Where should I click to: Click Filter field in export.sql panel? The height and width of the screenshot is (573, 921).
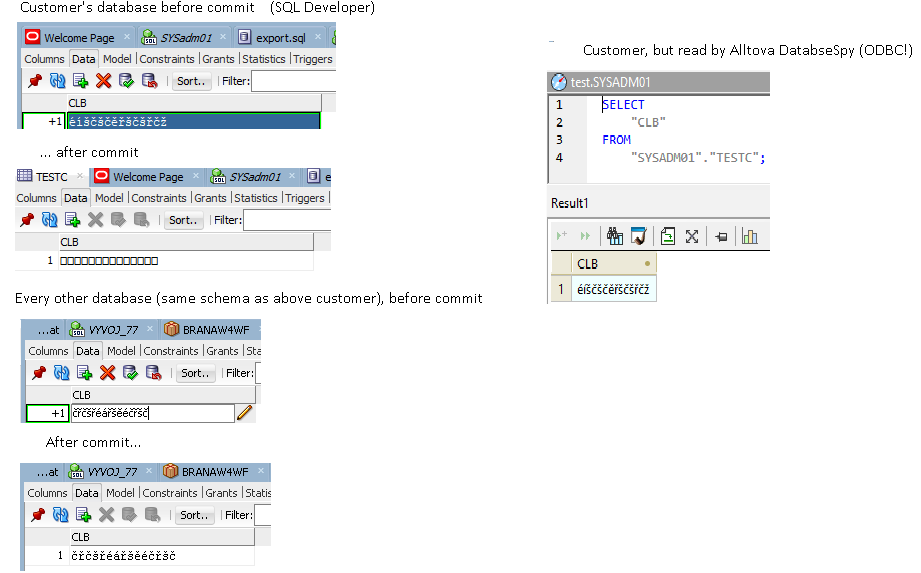click(293, 81)
